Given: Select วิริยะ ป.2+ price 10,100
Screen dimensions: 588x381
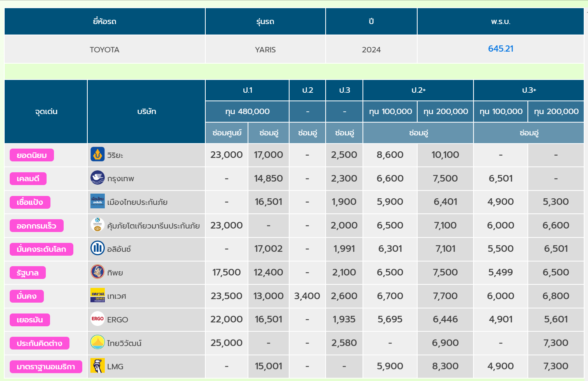Looking at the screenshot, I should point(445,155).
